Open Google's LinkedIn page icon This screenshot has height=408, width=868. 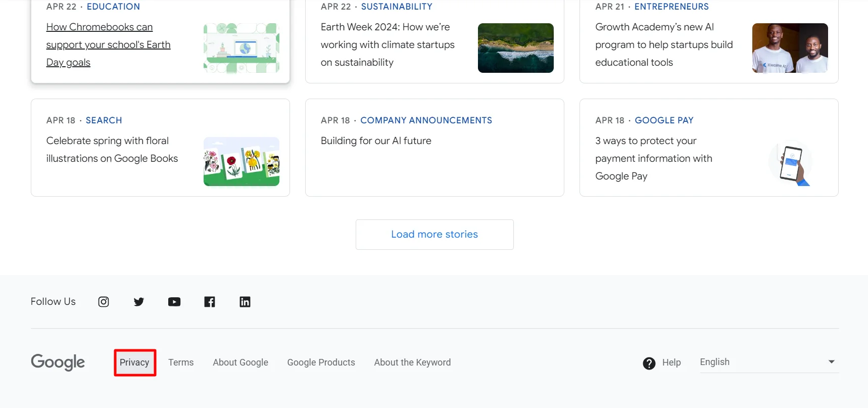pyautogui.click(x=245, y=302)
